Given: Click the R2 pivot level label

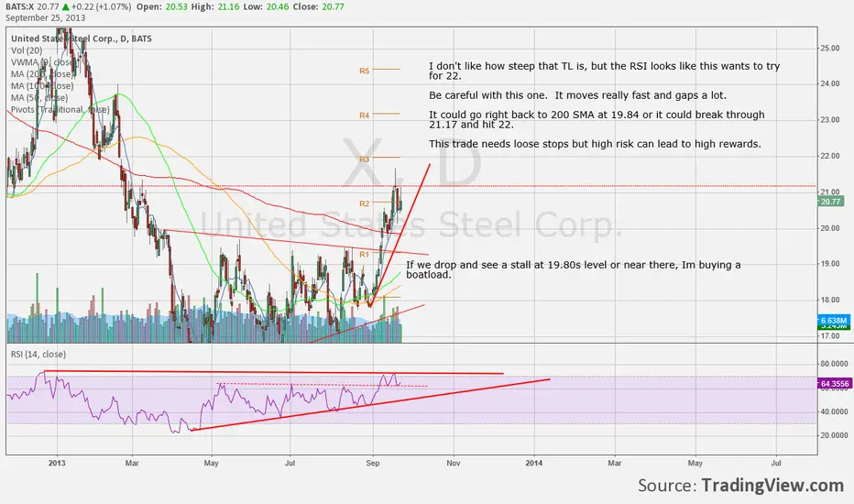Looking at the screenshot, I should tap(365, 203).
